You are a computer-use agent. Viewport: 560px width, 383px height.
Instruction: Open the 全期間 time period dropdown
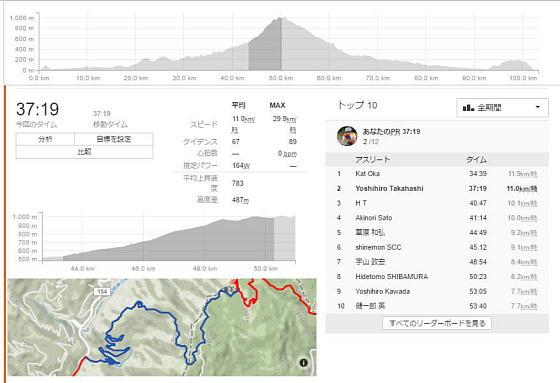click(502, 108)
